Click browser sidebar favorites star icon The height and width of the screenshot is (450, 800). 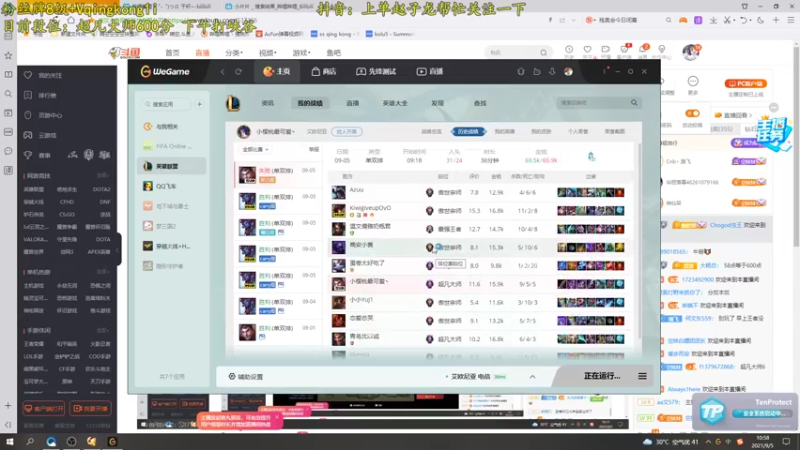click(8, 55)
